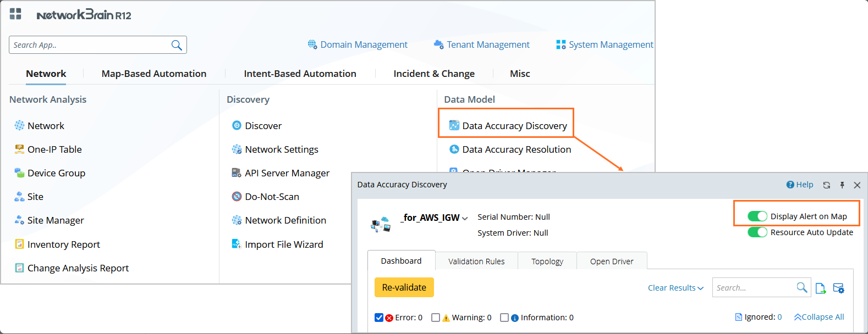
Task: Click the search magnifier in Search App
Action: click(177, 45)
